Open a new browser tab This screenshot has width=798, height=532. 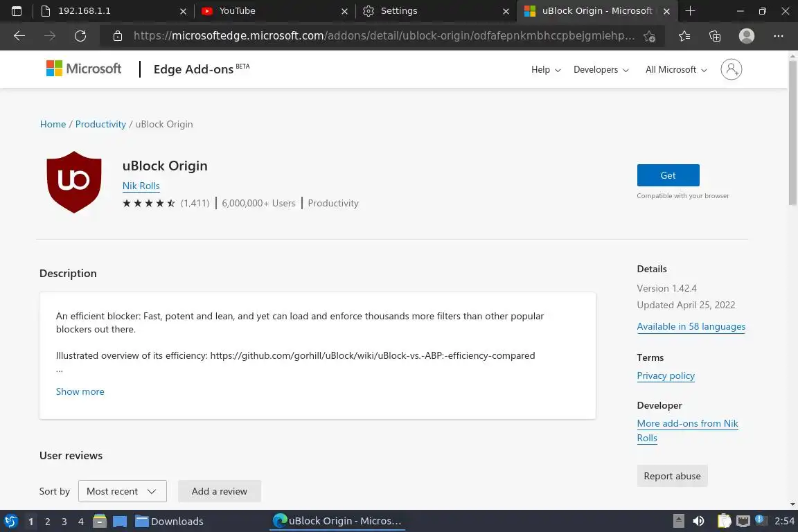[690, 10]
